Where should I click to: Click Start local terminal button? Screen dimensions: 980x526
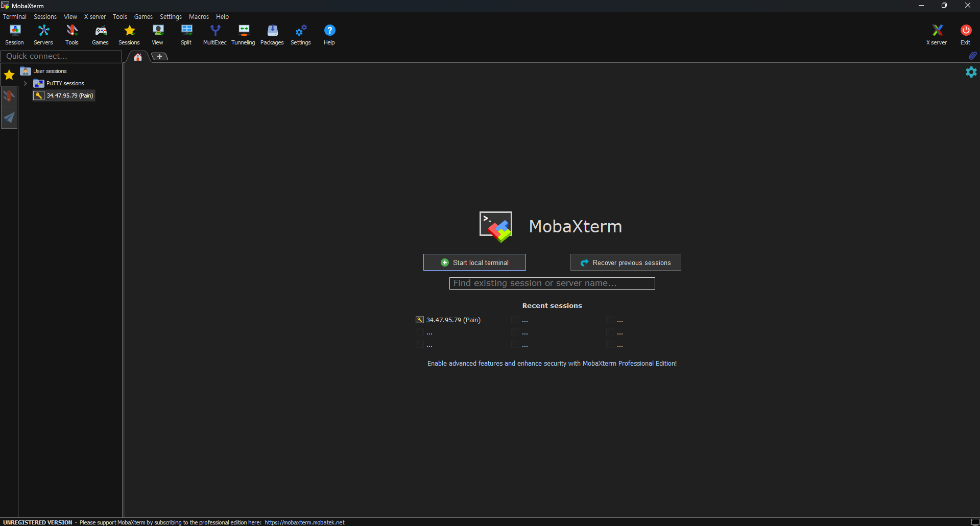pyautogui.click(x=474, y=262)
